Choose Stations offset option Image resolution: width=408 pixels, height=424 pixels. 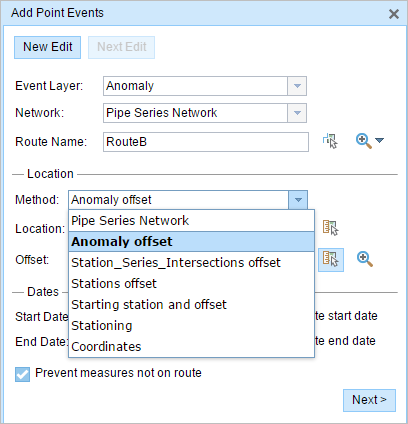(x=191, y=284)
